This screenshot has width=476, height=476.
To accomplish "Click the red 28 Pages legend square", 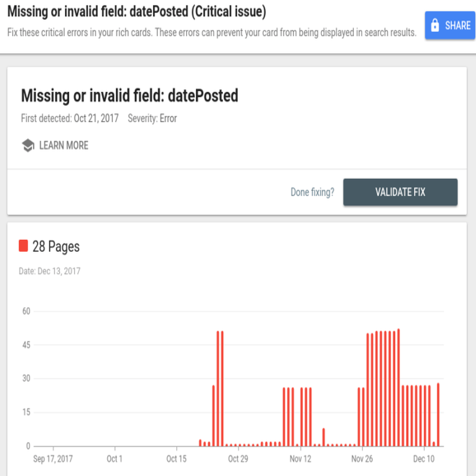I will [x=23, y=246].
